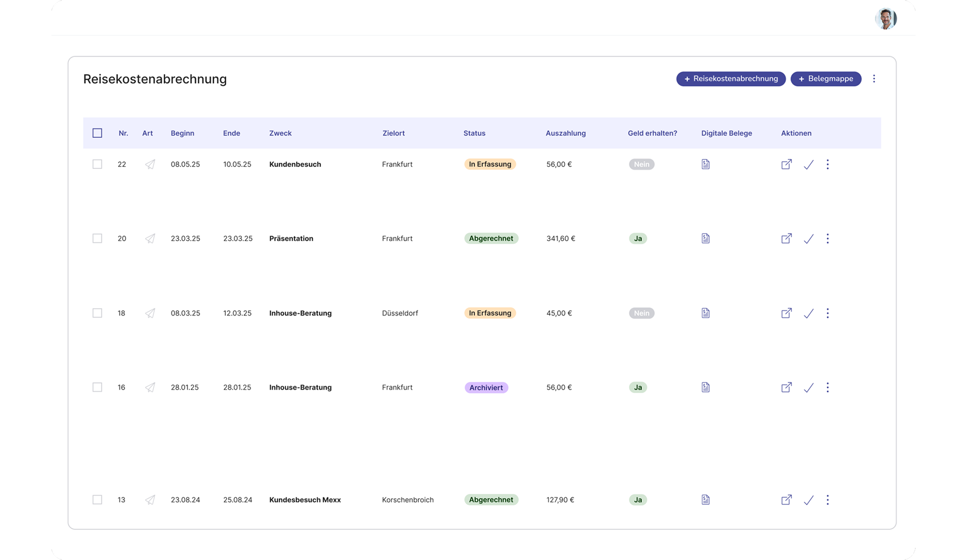This screenshot has width=967, height=560.
Task: Click checkmark action for Düsseldorf trip
Action: 808,313
